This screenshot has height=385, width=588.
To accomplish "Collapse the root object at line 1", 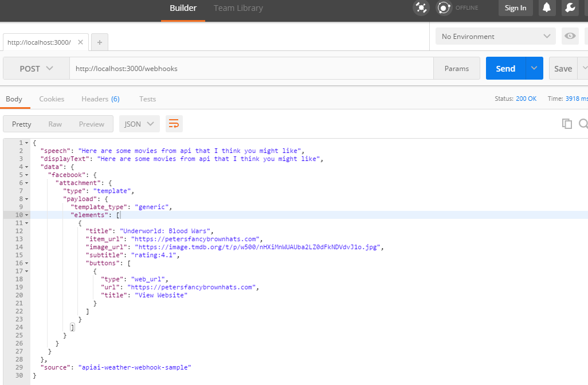I will click(x=26, y=143).
